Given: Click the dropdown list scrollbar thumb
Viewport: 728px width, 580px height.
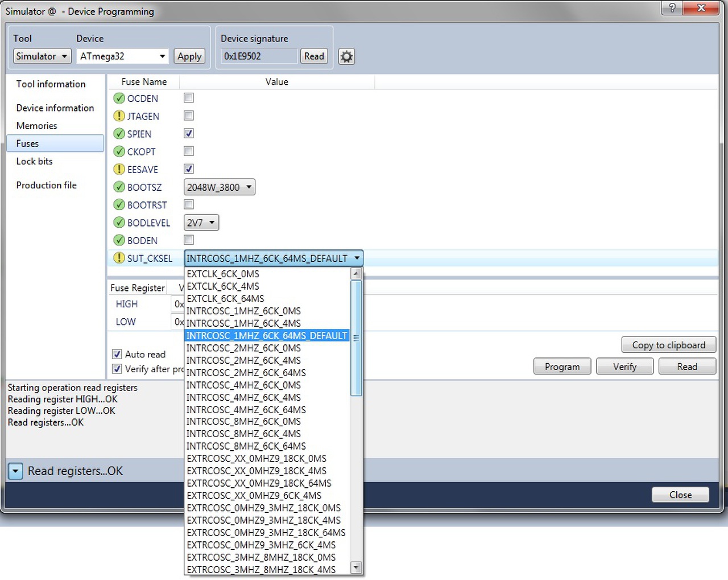Looking at the screenshot, I should coord(357,338).
